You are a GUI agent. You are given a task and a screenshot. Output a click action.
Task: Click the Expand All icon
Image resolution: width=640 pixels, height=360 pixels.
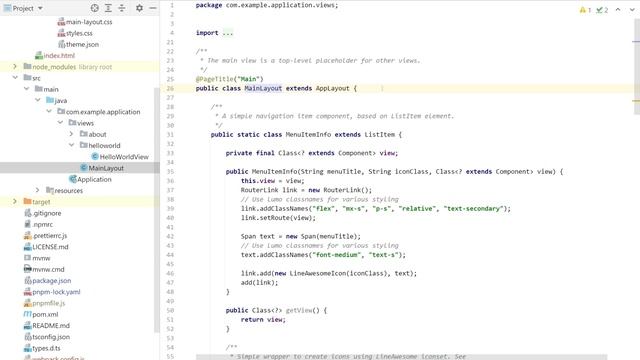pos(108,8)
